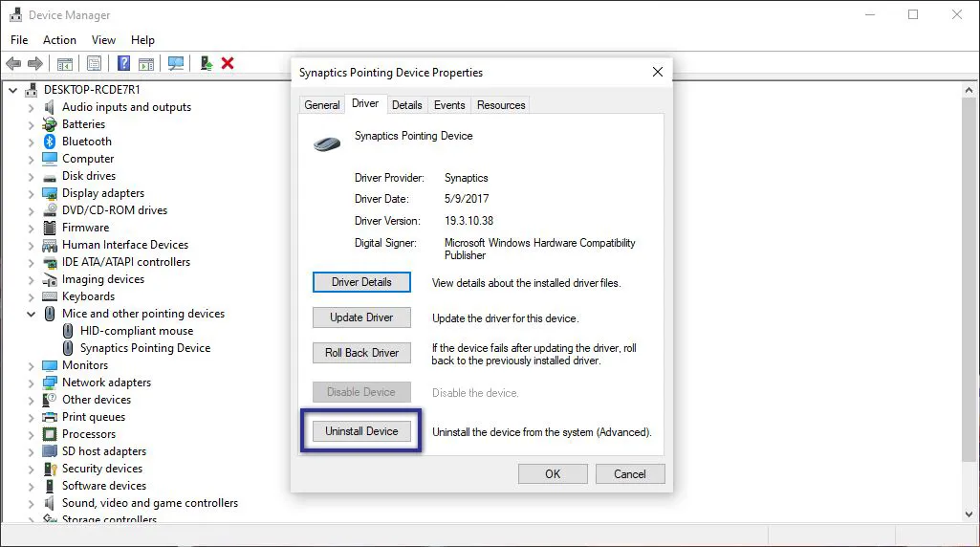Click the scrollbar down arrow
980x547 pixels.
click(969, 514)
